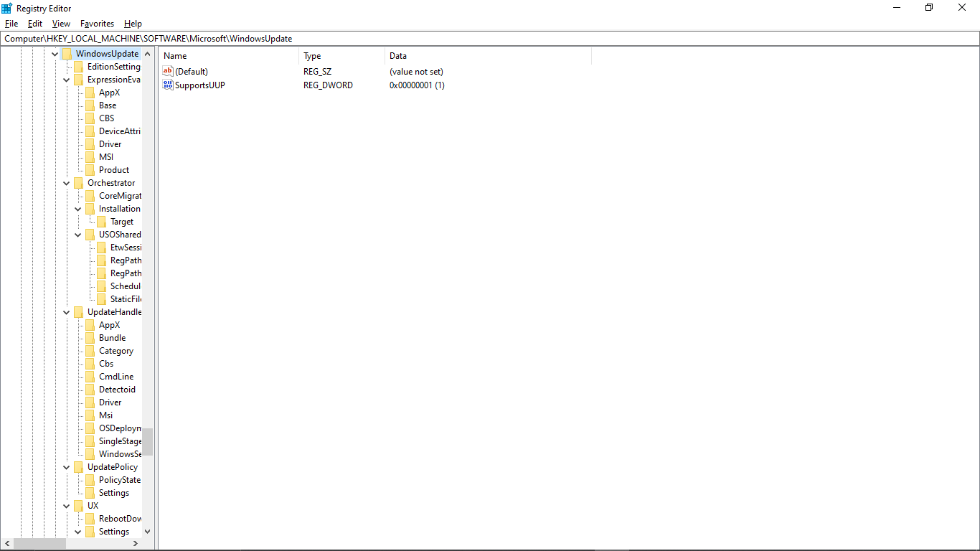Click the OSDeploym folder icon

click(90, 428)
